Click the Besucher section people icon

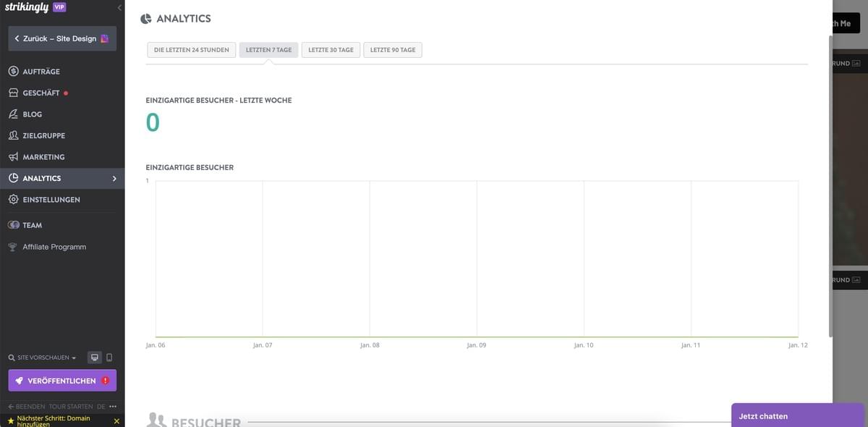pos(156,420)
